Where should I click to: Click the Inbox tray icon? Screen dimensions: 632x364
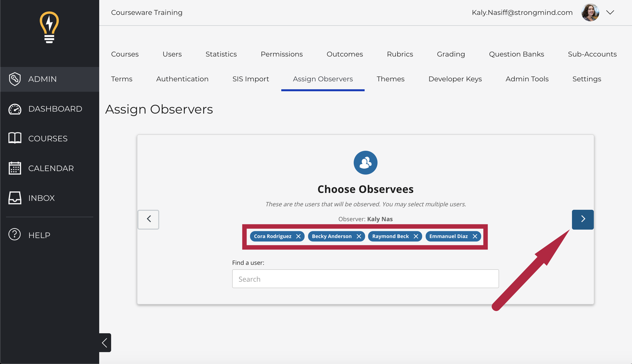point(15,198)
